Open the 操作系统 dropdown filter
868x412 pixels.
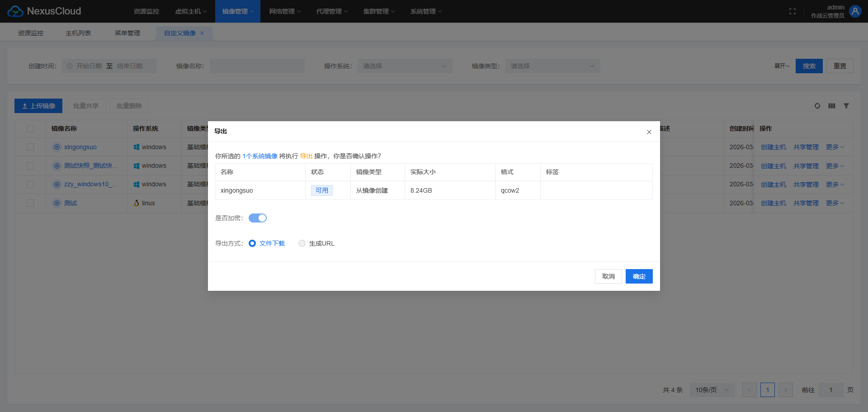405,66
